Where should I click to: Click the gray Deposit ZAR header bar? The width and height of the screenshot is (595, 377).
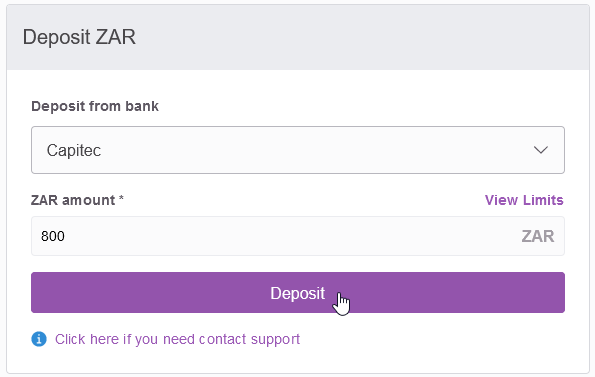[x=298, y=37]
